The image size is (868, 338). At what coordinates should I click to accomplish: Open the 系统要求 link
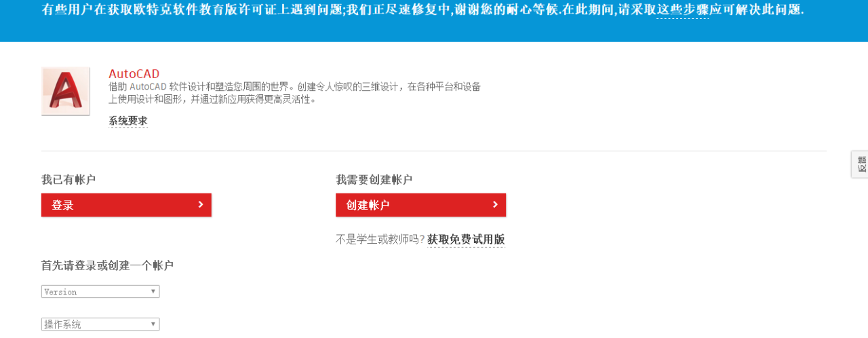coord(128,121)
